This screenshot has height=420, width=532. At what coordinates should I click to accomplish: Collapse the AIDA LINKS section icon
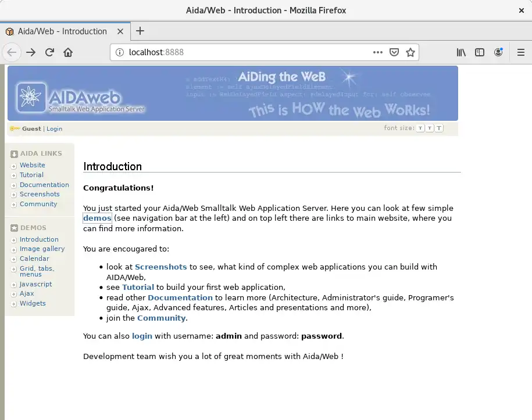[14, 155]
